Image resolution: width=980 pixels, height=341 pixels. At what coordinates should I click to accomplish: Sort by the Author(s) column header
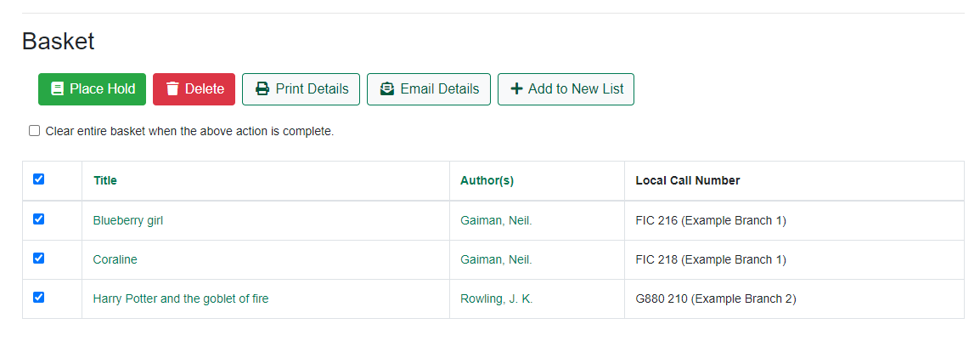pos(487,180)
